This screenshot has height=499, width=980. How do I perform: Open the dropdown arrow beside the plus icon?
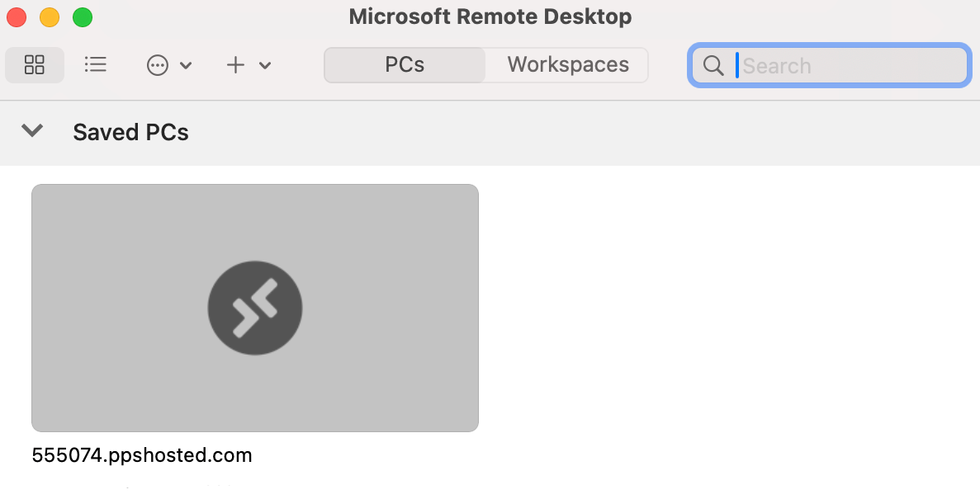coord(265,65)
